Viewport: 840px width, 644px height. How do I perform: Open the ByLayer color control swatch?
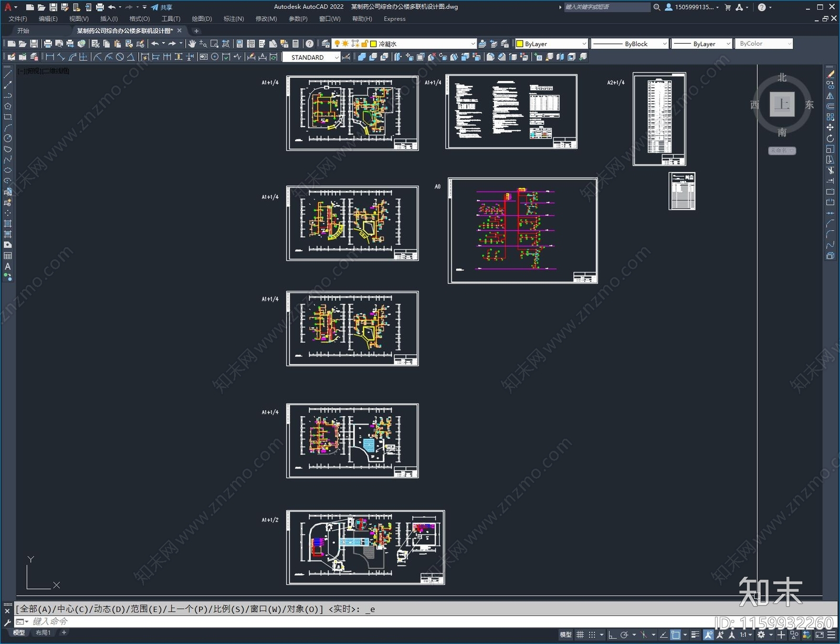[551, 44]
